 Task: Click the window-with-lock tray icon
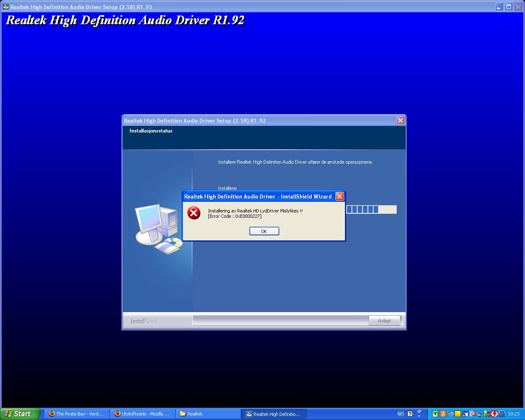(465, 414)
